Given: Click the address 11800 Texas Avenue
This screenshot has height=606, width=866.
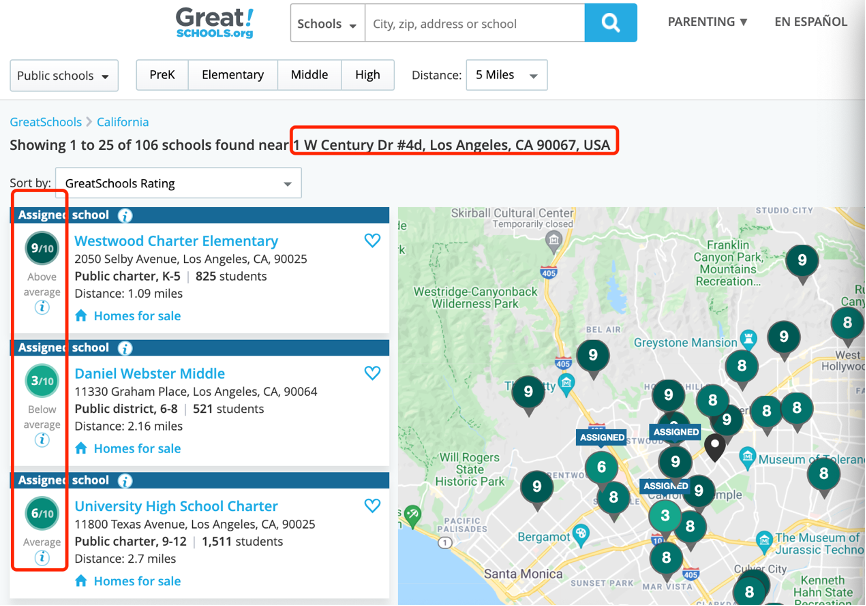Looking at the screenshot, I should tap(195, 524).
